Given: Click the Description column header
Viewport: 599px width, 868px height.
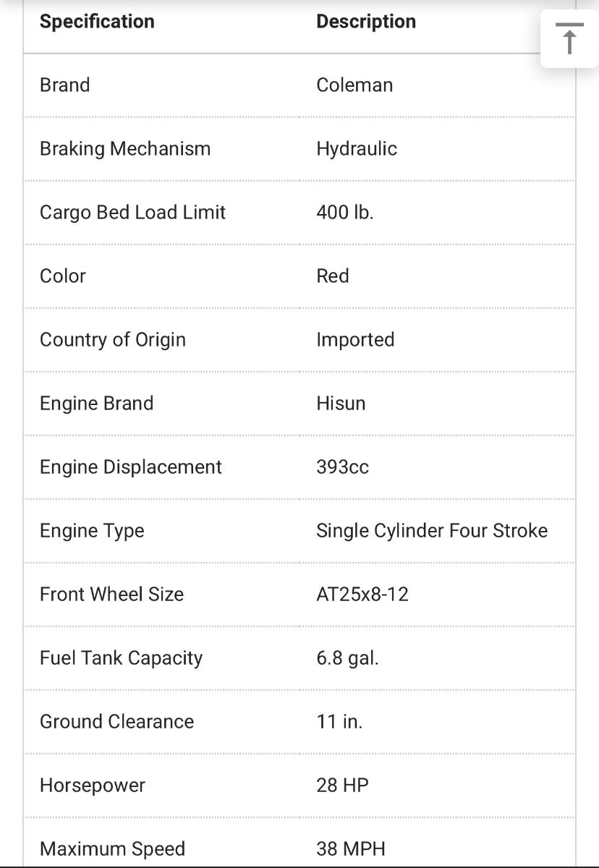Looking at the screenshot, I should pos(366,22).
